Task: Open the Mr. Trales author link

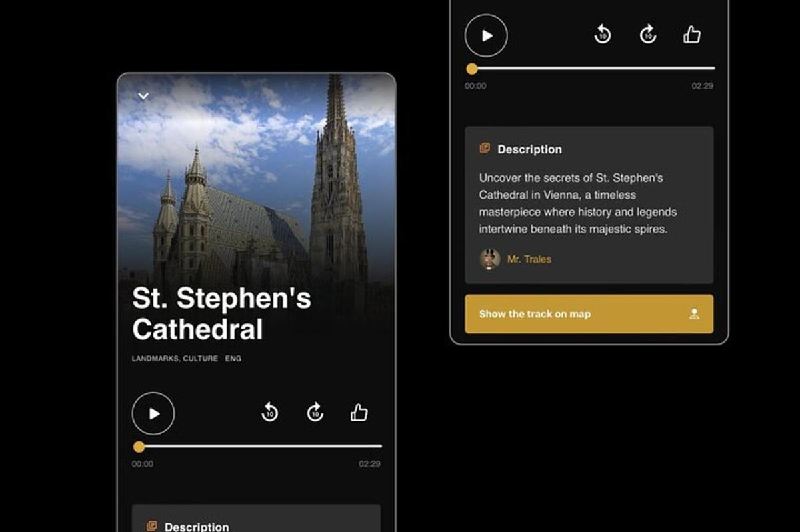Action: [529, 259]
